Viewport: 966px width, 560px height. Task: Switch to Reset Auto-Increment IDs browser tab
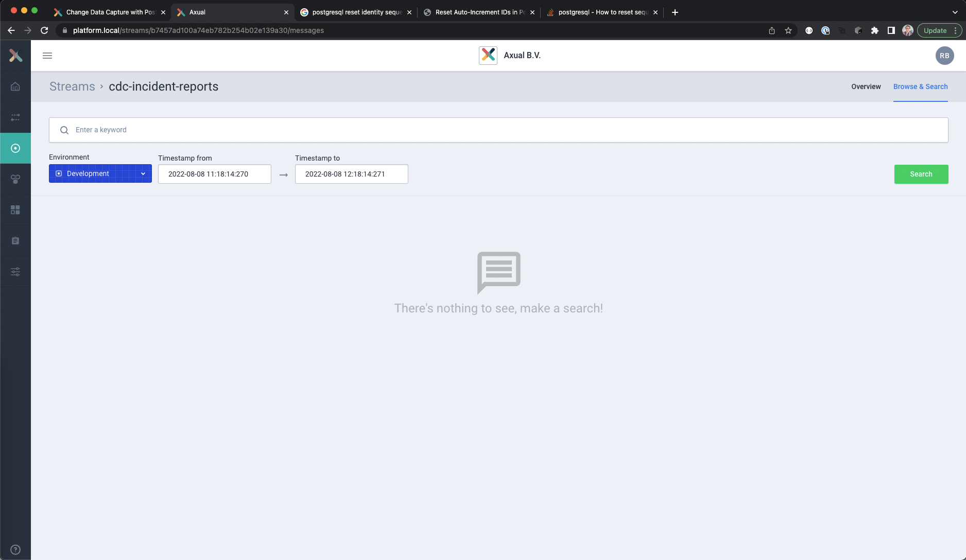tap(479, 12)
